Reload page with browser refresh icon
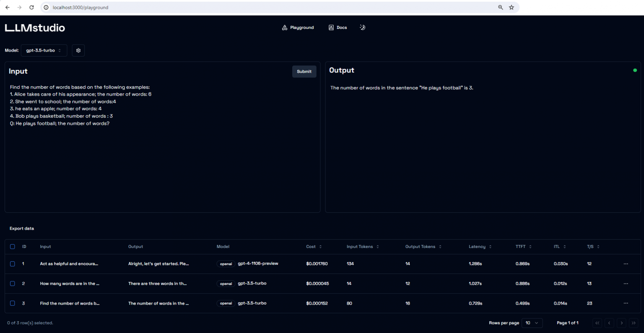Screen dimensions: 644x333 coord(31,8)
